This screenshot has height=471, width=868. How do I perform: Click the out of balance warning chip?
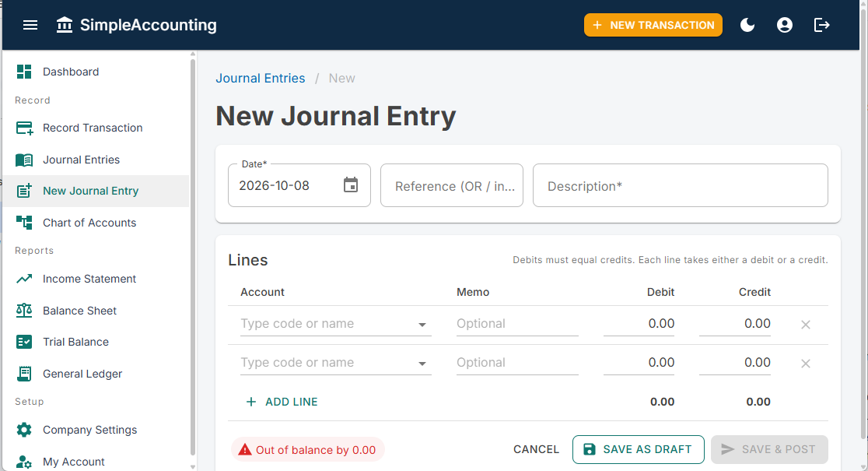click(308, 450)
